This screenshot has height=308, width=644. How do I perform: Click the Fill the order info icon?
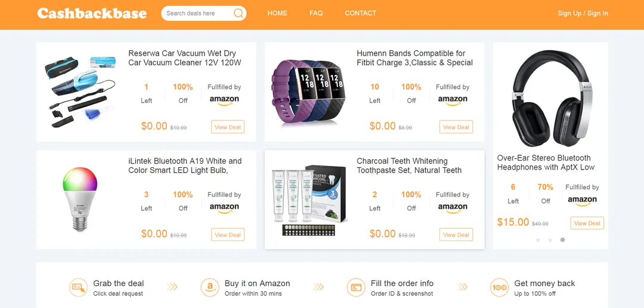coord(356,288)
